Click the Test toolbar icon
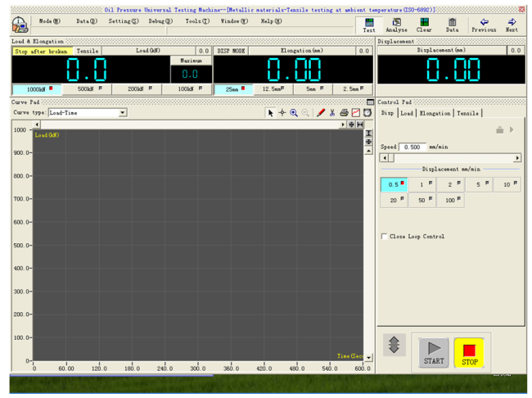 (x=369, y=25)
